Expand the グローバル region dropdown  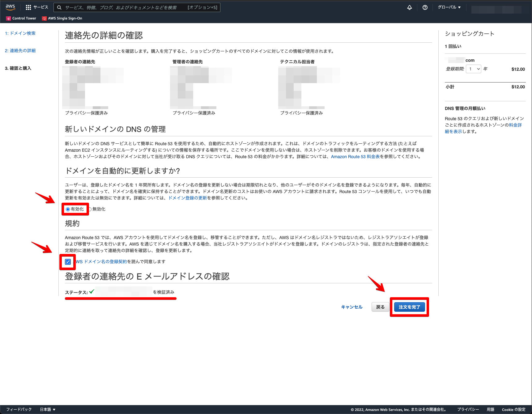click(449, 7)
